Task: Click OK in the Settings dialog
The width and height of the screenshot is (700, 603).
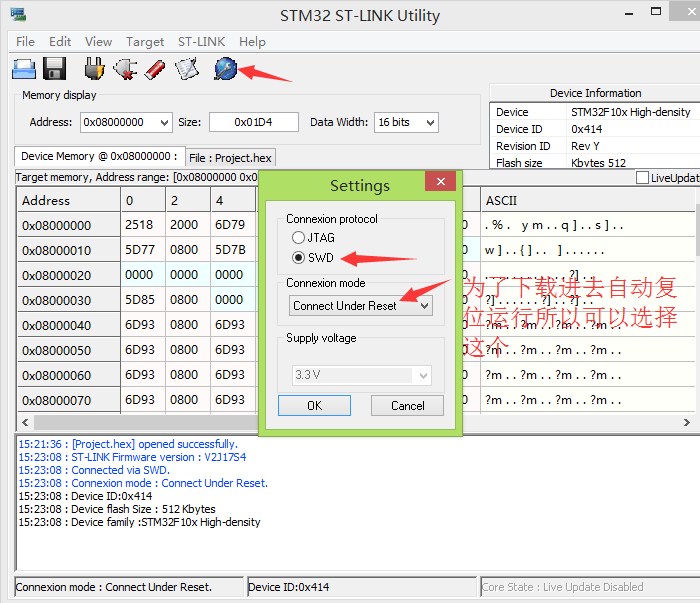Action: click(x=314, y=405)
